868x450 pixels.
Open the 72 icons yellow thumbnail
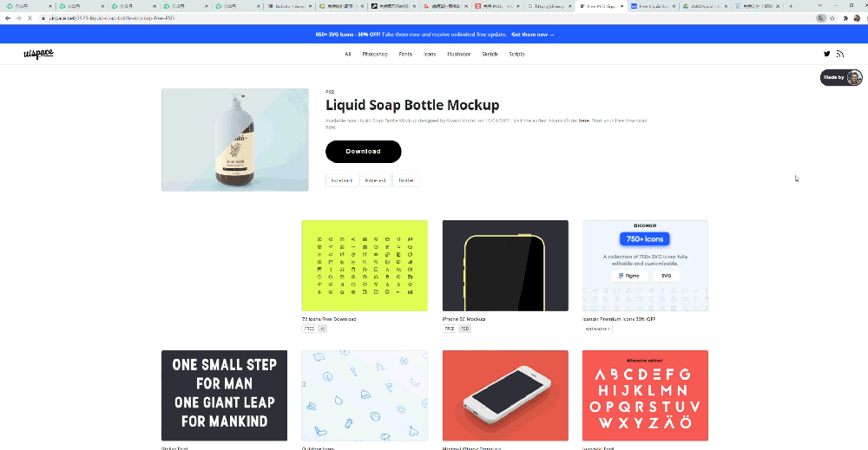(x=365, y=265)
